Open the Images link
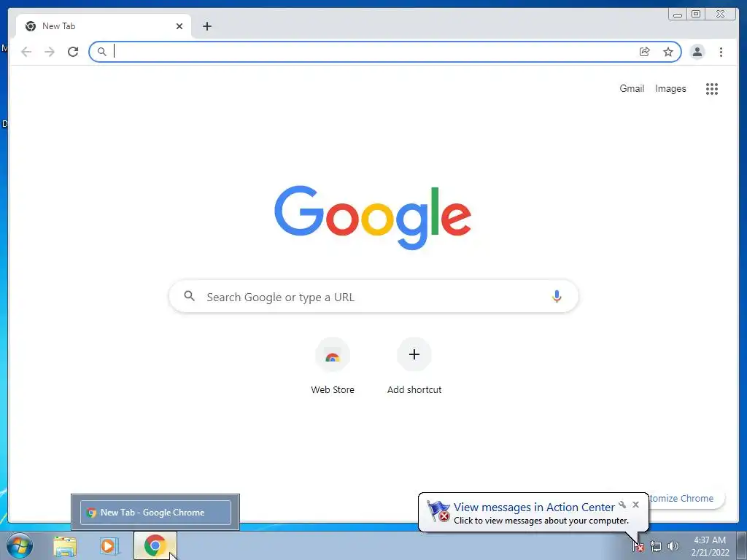 tap(670, 88)
